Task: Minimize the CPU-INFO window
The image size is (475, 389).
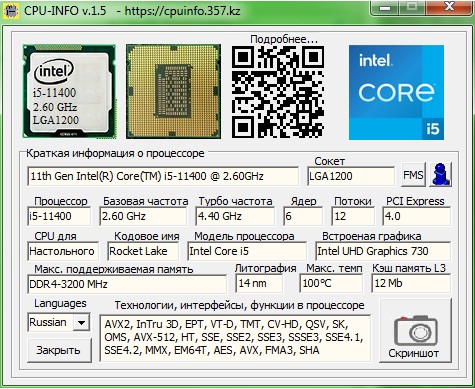Action: coord(385,8)
